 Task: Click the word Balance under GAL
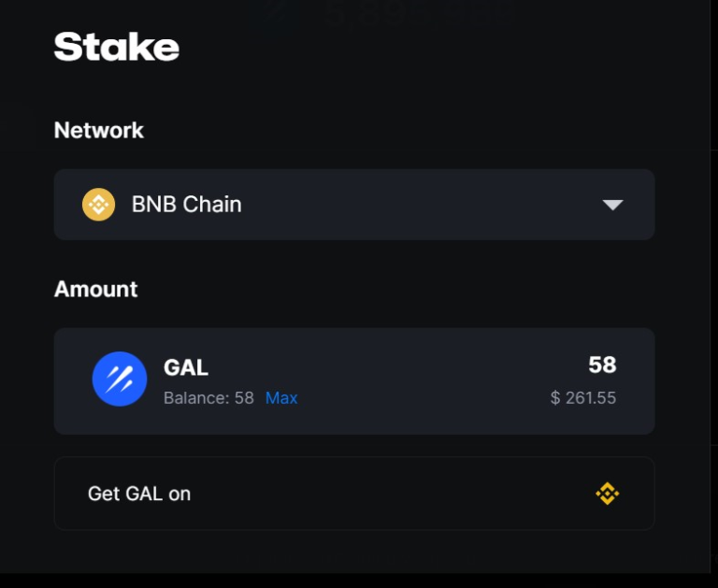click(194, 398)
